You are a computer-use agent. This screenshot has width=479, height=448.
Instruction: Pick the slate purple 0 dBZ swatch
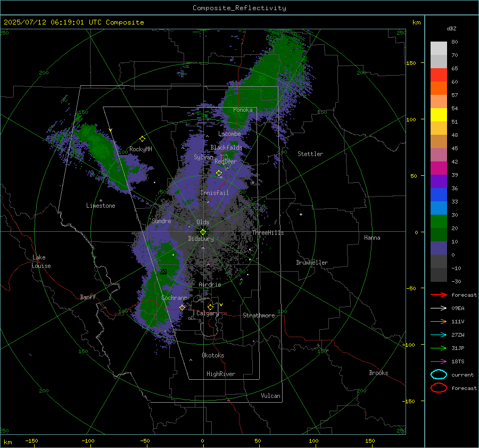tap(439, 248)
